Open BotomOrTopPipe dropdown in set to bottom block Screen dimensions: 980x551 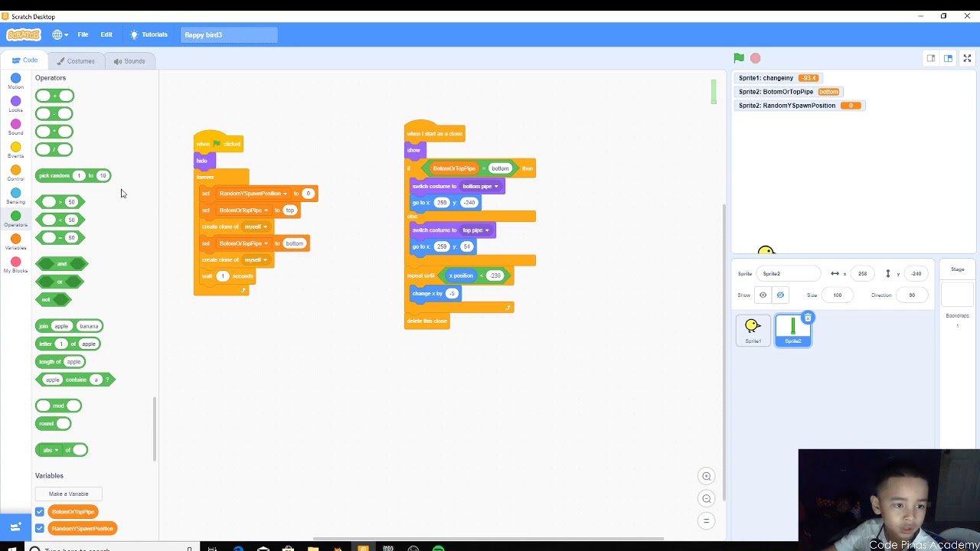pos(243,243)
